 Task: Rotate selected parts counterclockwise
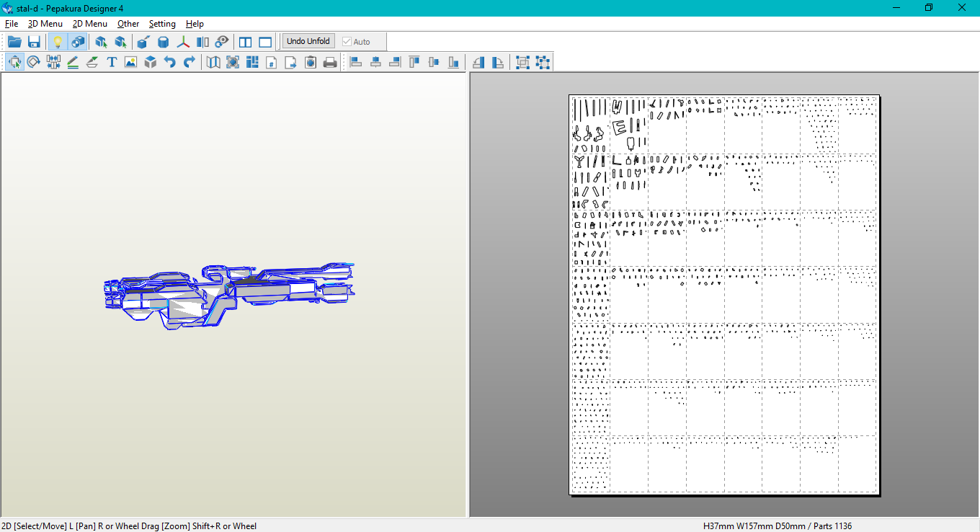click(x=478, y=62)
